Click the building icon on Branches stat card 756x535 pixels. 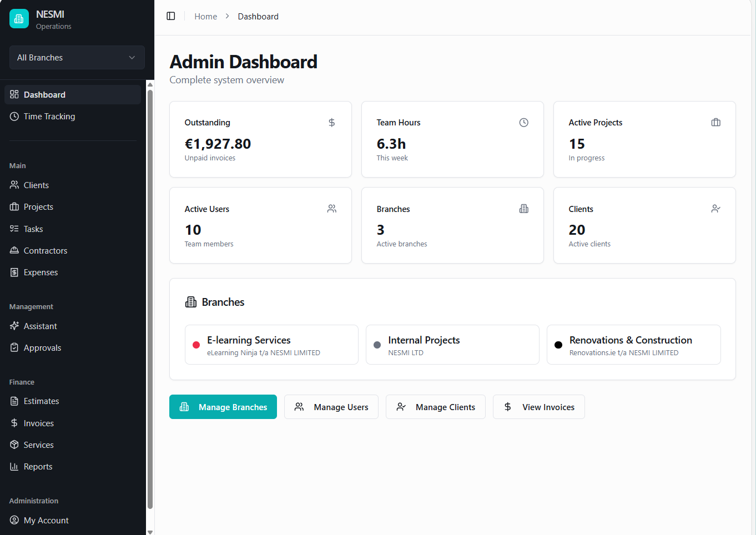click(524, 209)
